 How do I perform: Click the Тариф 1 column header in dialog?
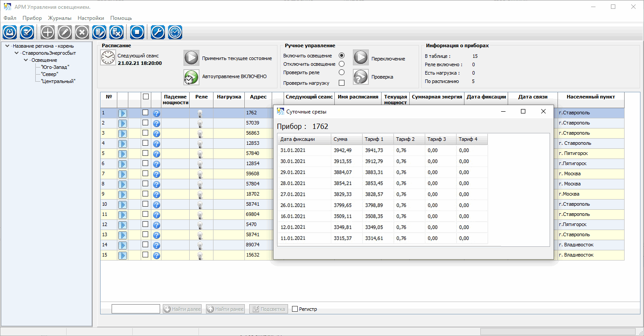378,139
